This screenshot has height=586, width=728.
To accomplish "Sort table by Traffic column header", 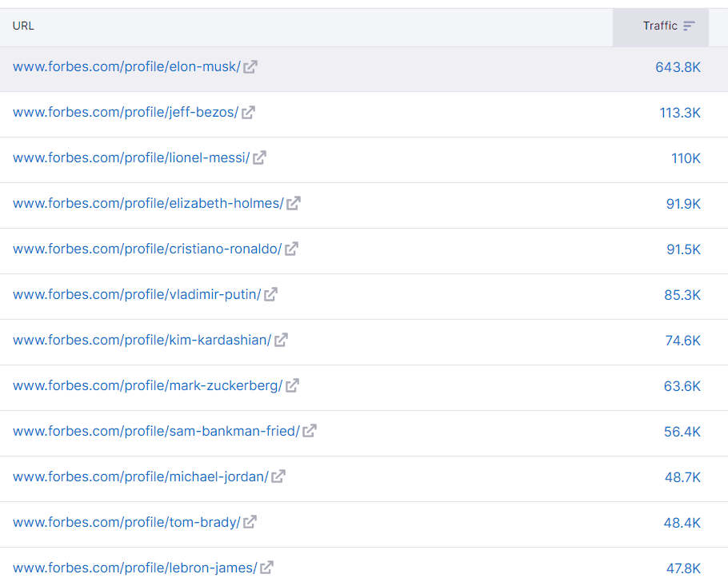I will 660,26.
